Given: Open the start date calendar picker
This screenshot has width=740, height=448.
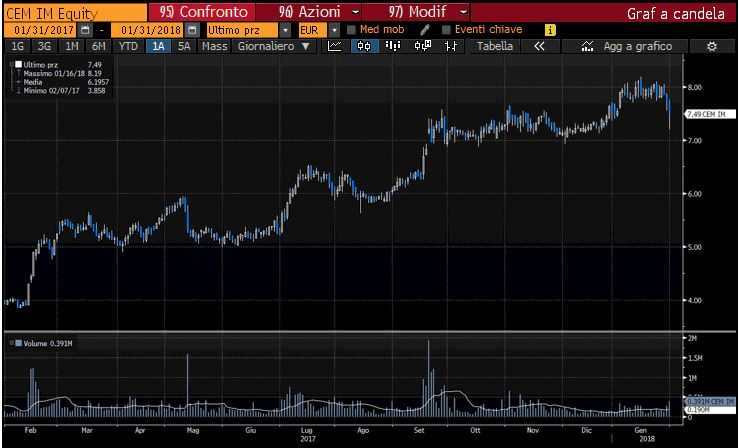Looking at the screenshot, I should pos(85,30).
